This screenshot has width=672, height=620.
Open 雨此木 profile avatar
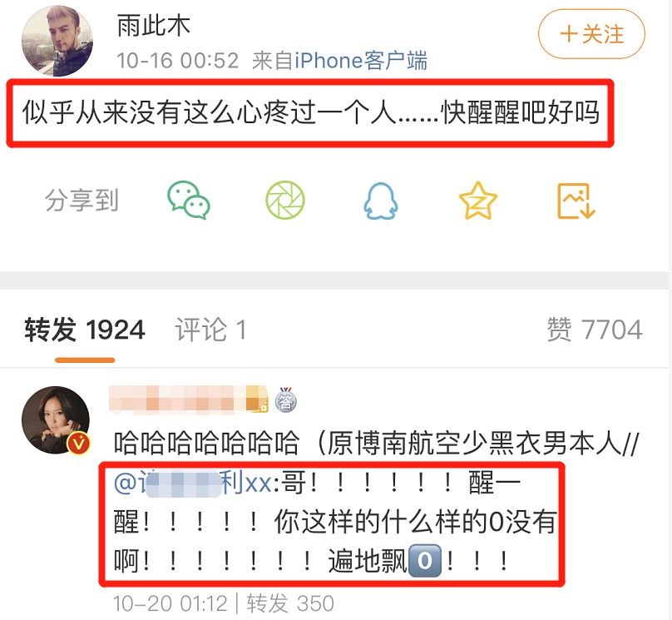coord(57,41)
